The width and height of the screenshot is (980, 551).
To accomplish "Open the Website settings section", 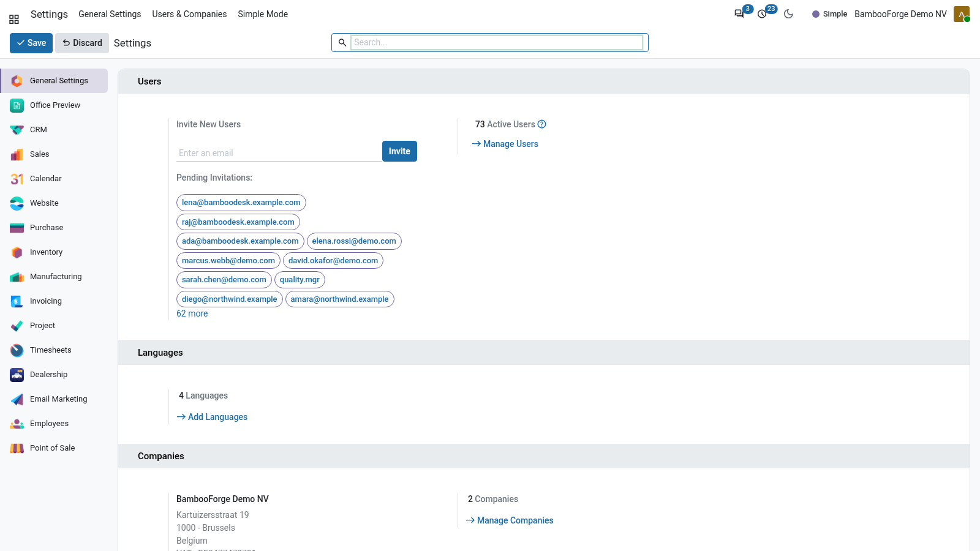I will [x=54, y=203].
